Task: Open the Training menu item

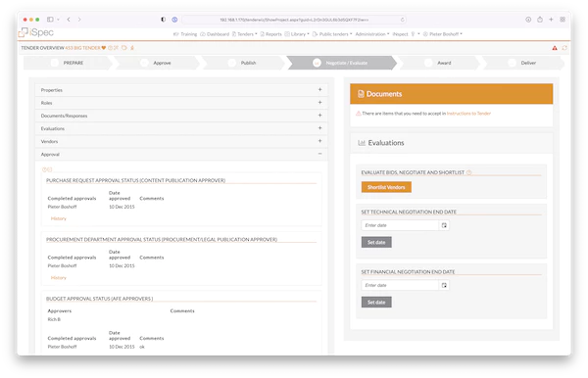Action: [185, 34]
